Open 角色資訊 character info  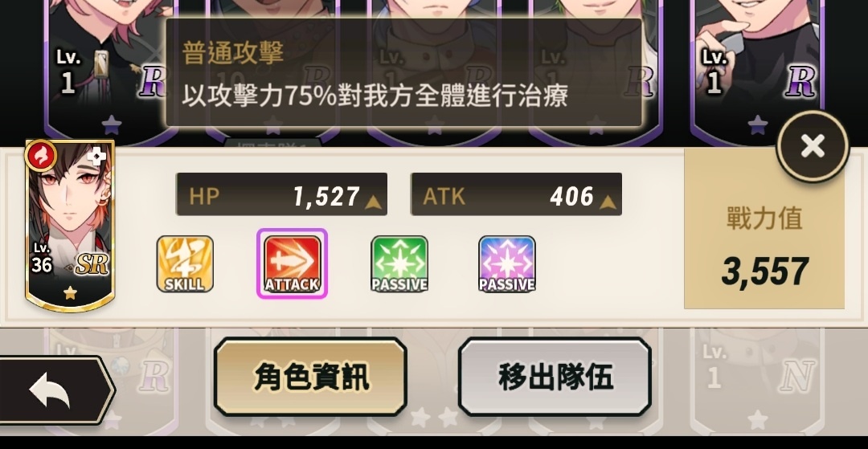[x=310, y=378]
